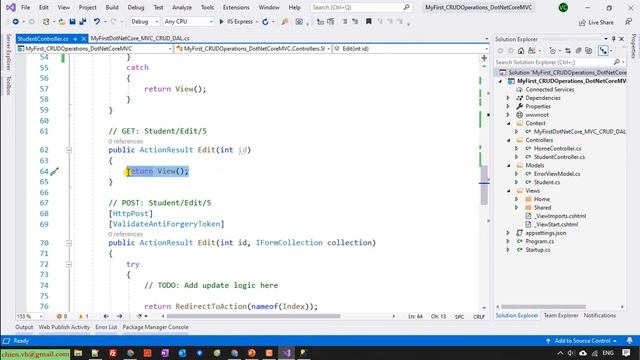Image resolution: width=640 pixels, height=360 pixels.
Task: Click the notifications bell in status bar
Action: 630,340
